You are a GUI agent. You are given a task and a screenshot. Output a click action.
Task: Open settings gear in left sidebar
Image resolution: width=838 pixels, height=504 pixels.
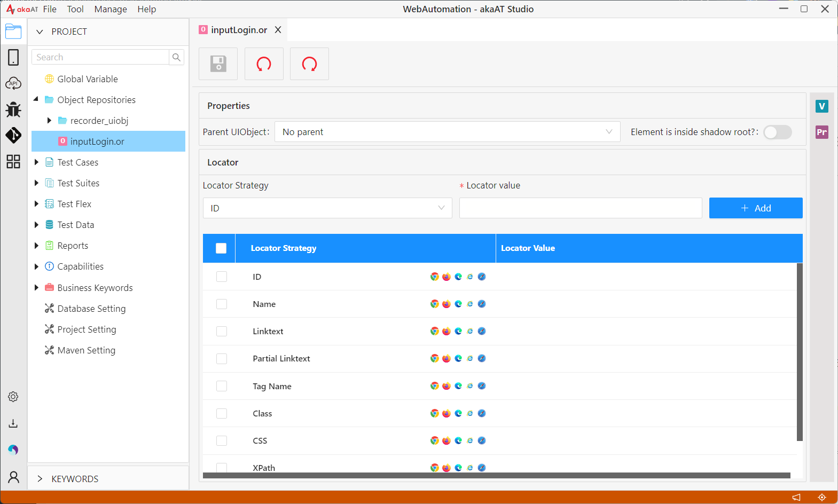tap(13, 397)
